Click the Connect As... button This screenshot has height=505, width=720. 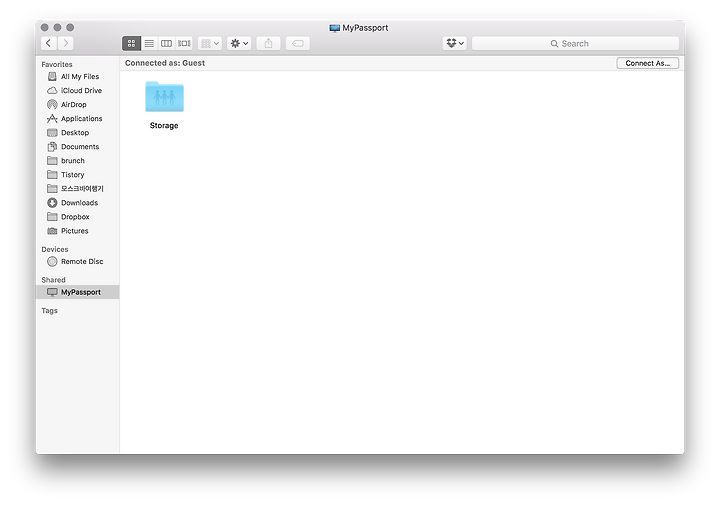tap(647, 63)
